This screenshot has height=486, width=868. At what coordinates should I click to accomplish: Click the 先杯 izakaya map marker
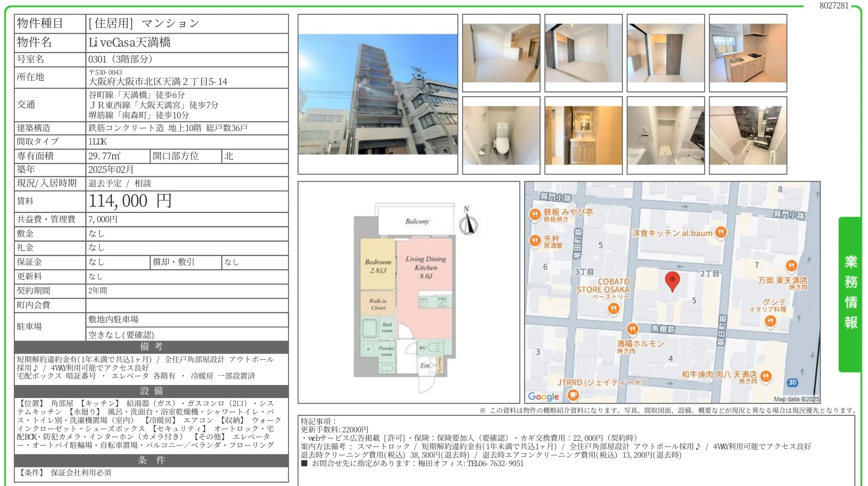point(535,241)
